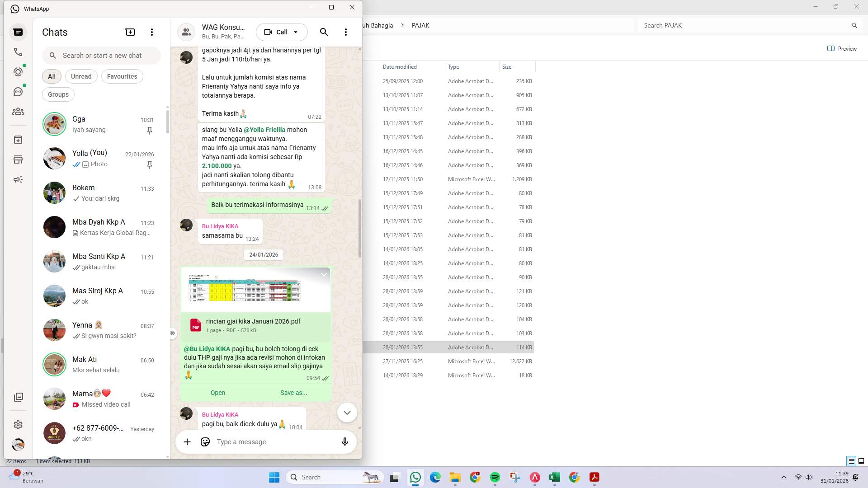The width and height of the screenshot is (868, 488).
Task: Launch Spotify from the taskbar
Action: (x=495, y=477)
